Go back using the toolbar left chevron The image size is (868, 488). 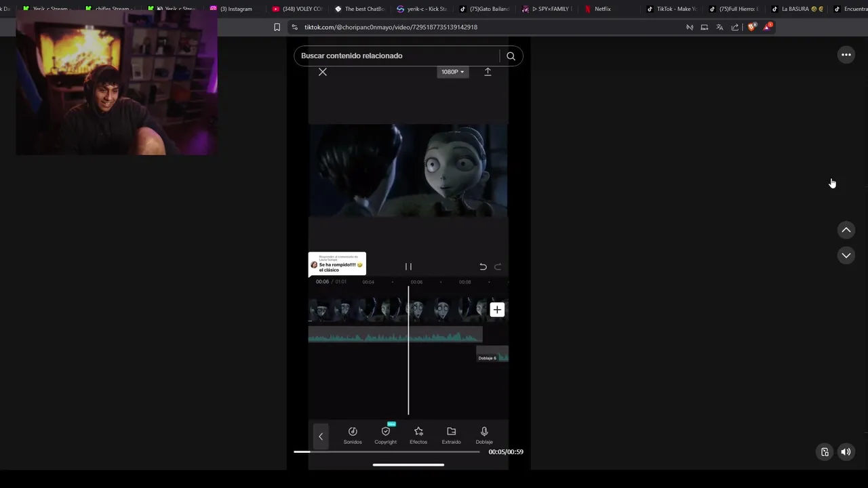(x=321, y=436)
